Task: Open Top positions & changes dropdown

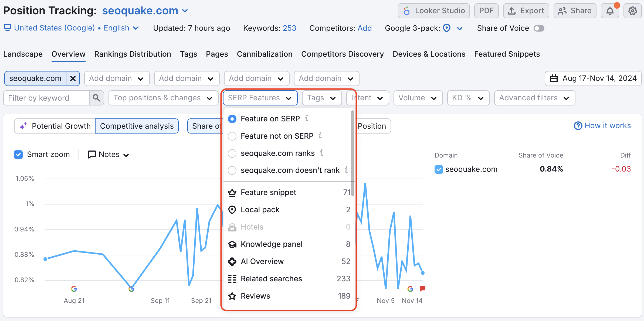Action: tap(163, 98)
